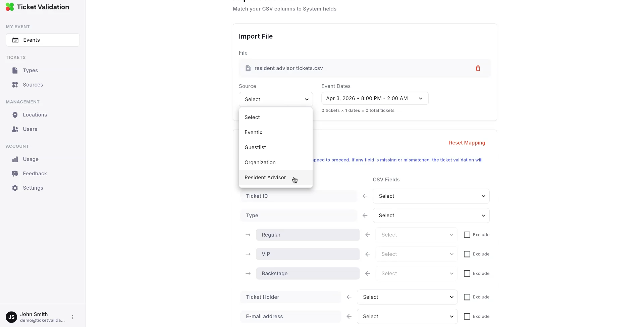Screen dimensions: 644x327
Task: Click the Locations pin icon
Action: point(15,115)
